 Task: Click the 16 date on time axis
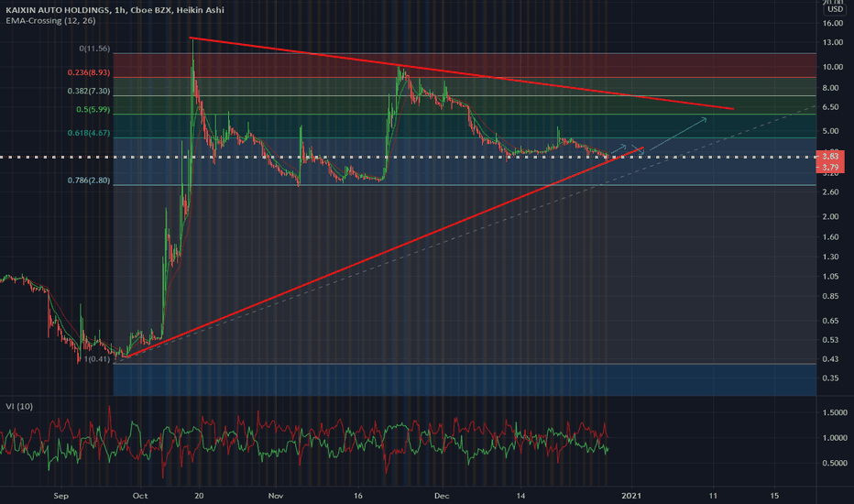coord(358,496)
